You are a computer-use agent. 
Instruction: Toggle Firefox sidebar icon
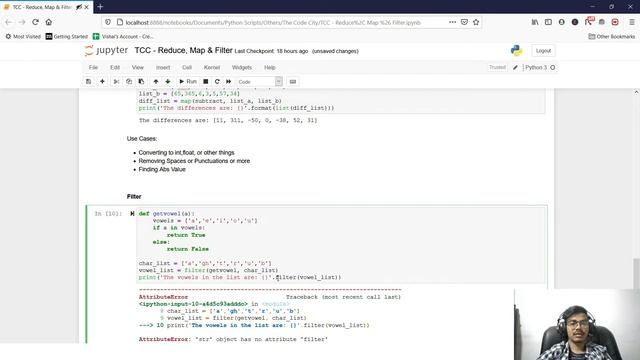click(x=548, y=22)
